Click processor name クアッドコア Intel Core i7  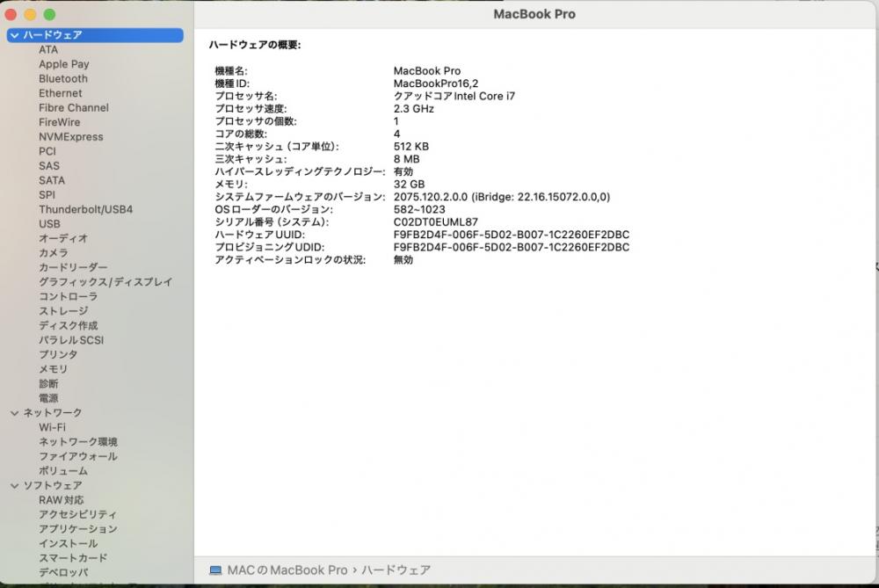click(454, 97)
